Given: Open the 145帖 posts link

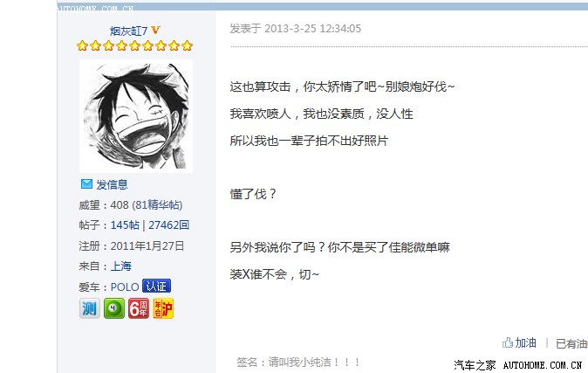Looking at the screenshot, I should pos(125,225).
